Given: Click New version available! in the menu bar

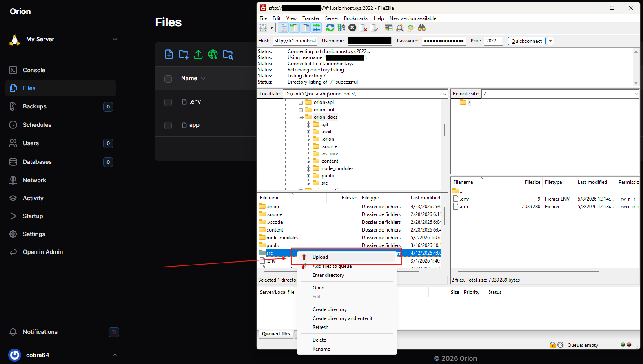Looking at the screenshot, I should [x=413, y=18].
